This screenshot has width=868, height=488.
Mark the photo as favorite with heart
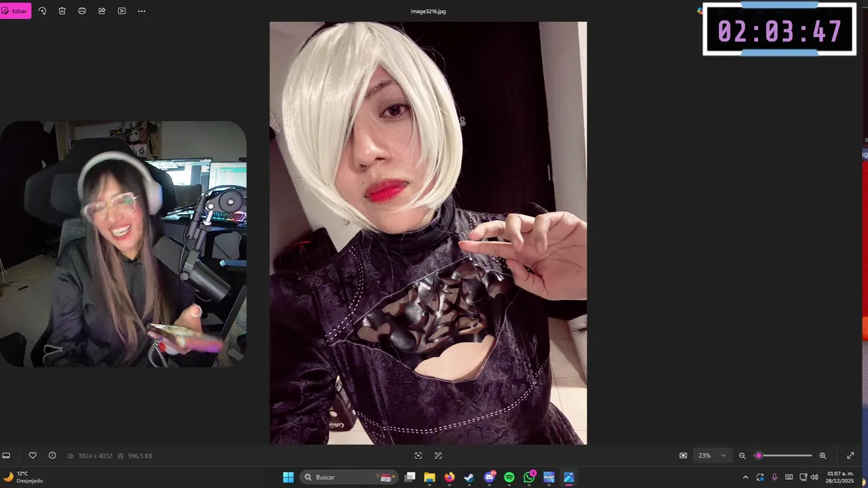pyautogui.click(x=33, y=455)
